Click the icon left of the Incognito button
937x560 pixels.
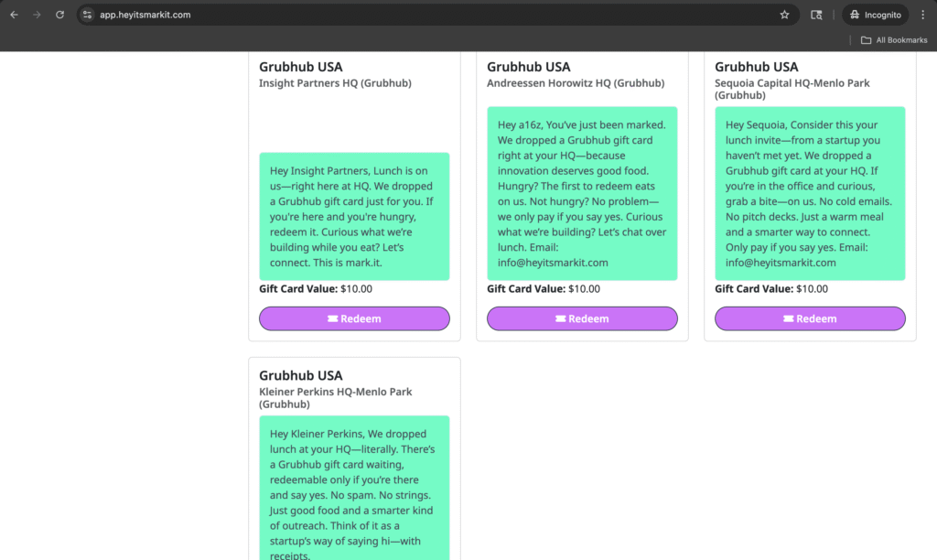817,15
